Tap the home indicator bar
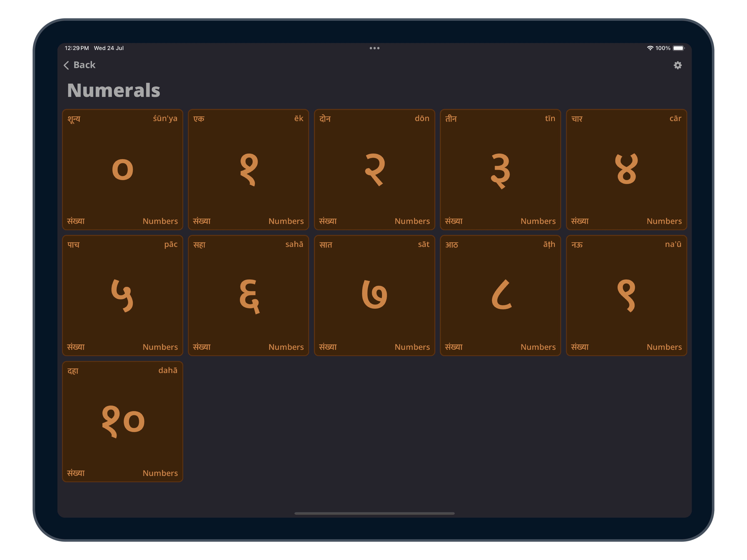 [x=374, y=513]
